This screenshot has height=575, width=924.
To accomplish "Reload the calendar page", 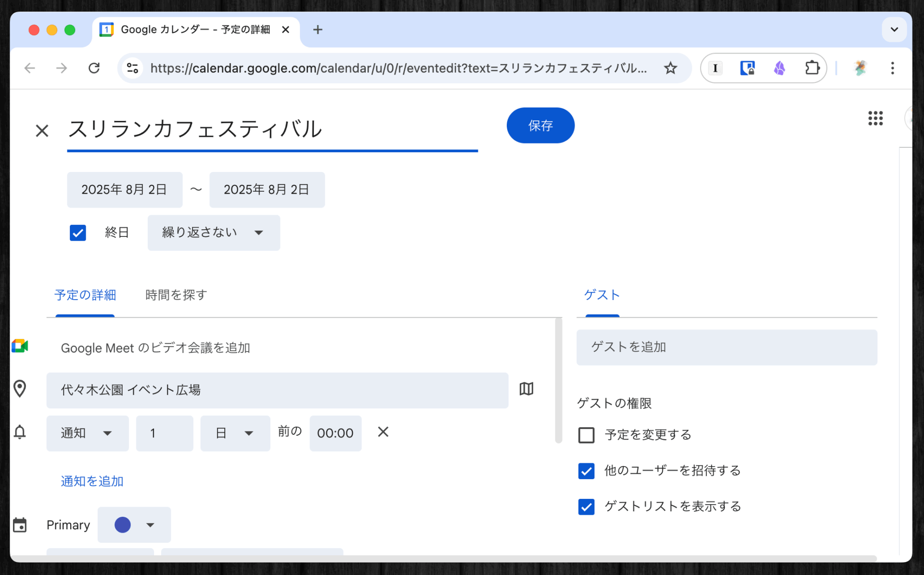I will point(94,68).
